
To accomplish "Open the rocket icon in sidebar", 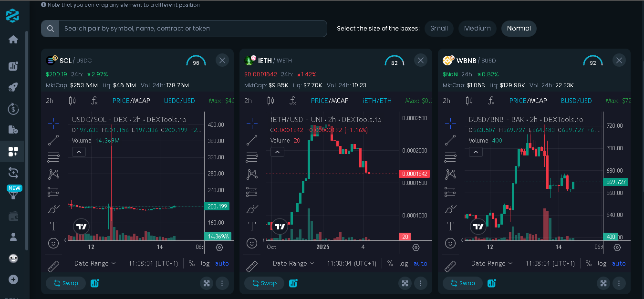I will pos(13,87).
